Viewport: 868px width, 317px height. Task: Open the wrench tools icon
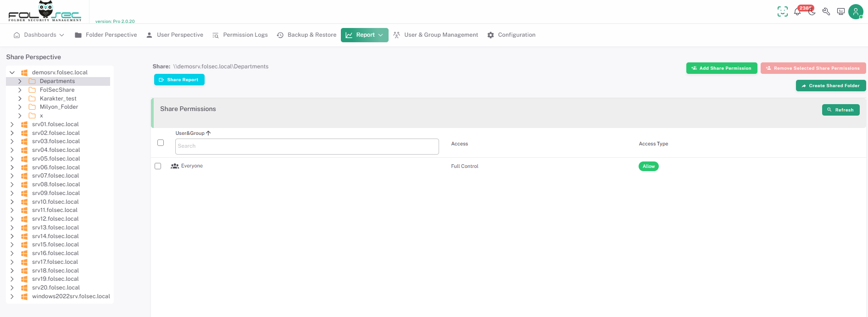point(826,12)
